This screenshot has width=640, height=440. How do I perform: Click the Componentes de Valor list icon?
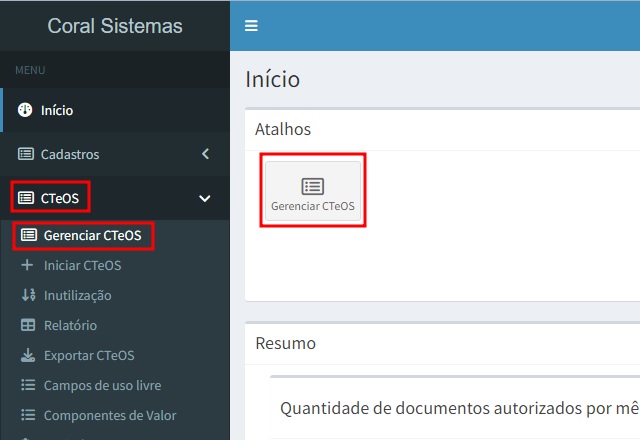pos(27,415)
